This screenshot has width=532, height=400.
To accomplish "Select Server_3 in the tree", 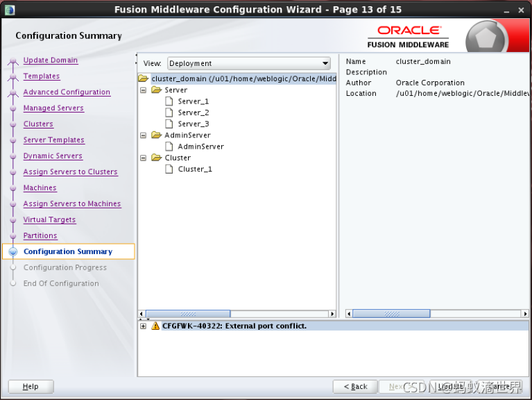I will click(194, 124).
